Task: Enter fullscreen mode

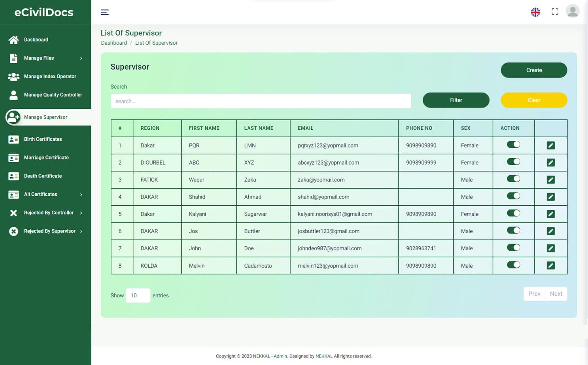Action: (x=555, y=11)
